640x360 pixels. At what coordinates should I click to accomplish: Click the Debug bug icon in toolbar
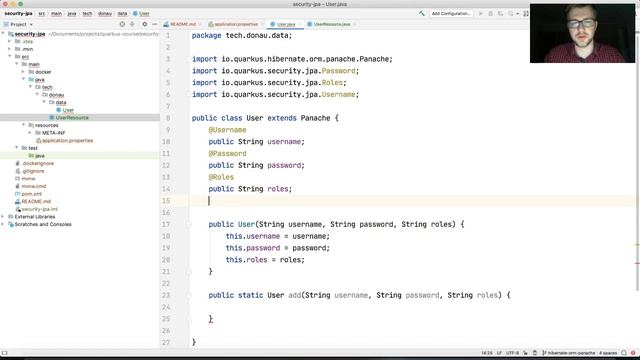pos(491,13)
